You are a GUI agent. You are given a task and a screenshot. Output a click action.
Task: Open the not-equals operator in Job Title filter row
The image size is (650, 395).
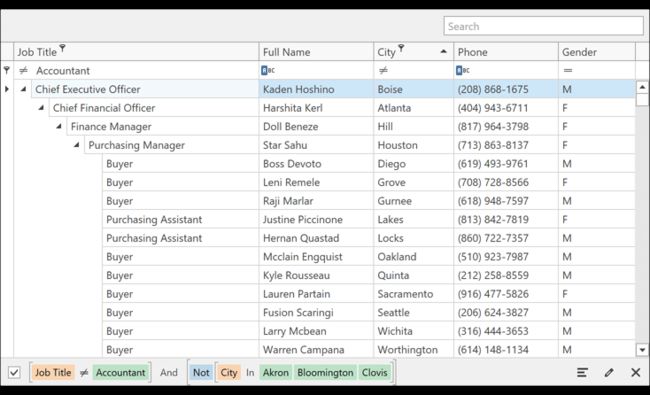(x=24, y=70)
